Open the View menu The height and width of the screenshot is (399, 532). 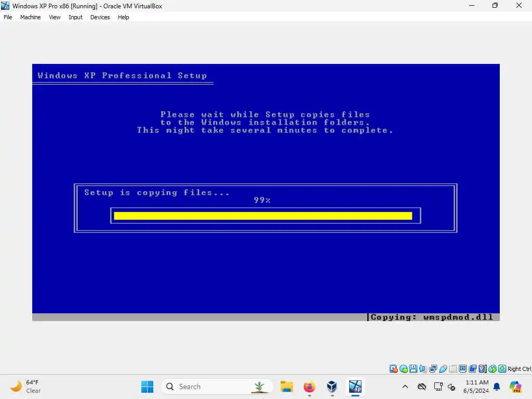coord(55,17)
